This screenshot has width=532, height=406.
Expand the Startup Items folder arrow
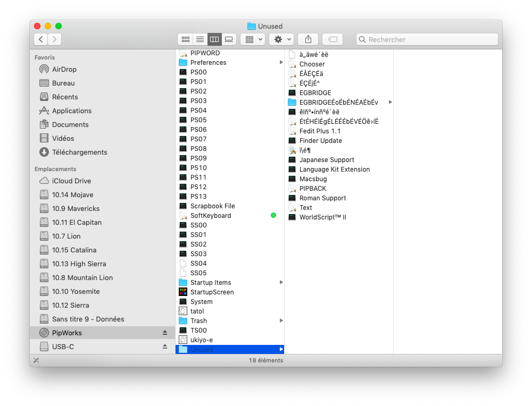[x=281, y=282]
